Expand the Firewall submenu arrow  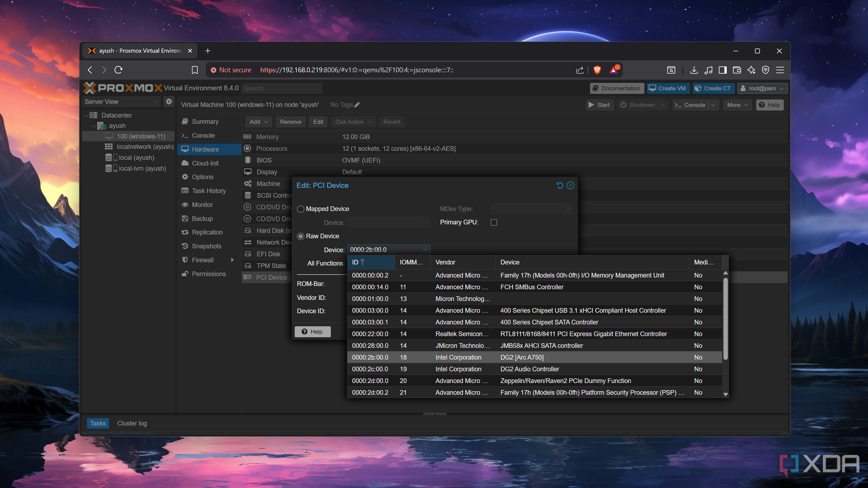232,260
